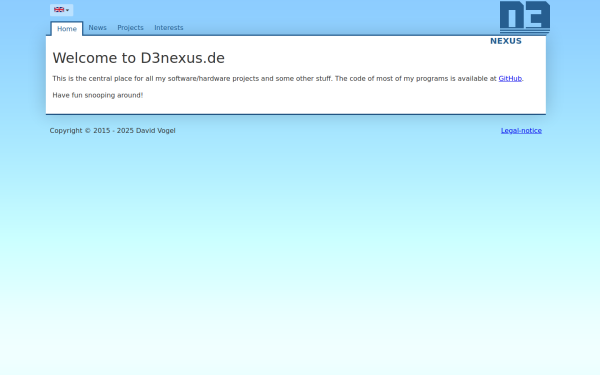Click the 'Have fun snooping around!' text
This screenshot has height=375, width=600.
[98, 95]
